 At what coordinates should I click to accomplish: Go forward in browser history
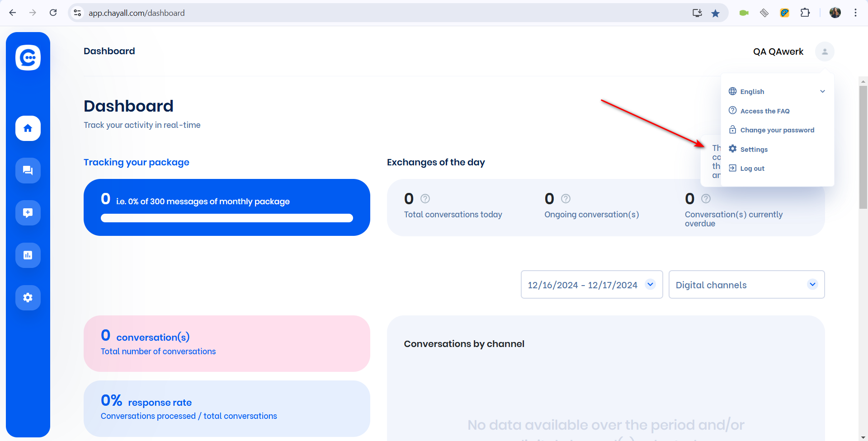click(x=33, y=13)
